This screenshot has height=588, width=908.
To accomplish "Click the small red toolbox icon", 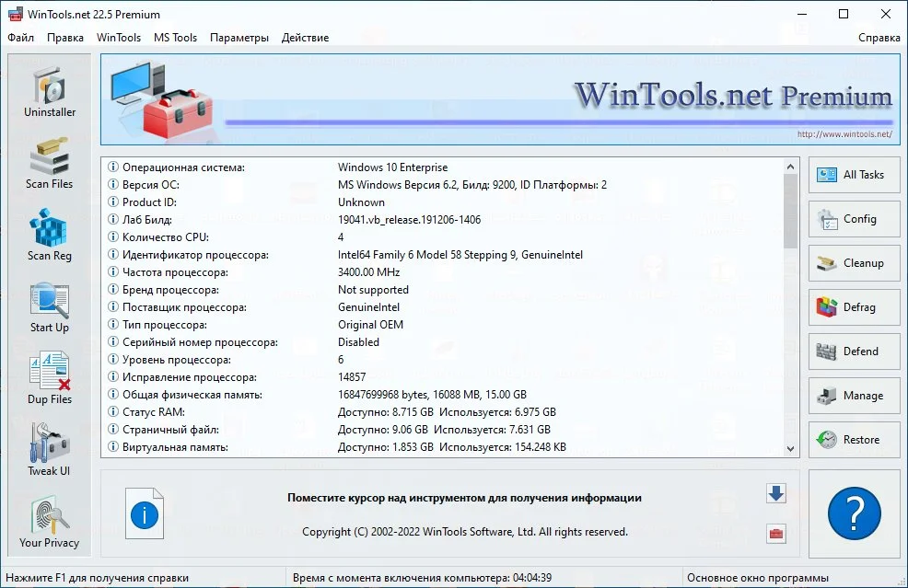I will click(x=776, y=533).
